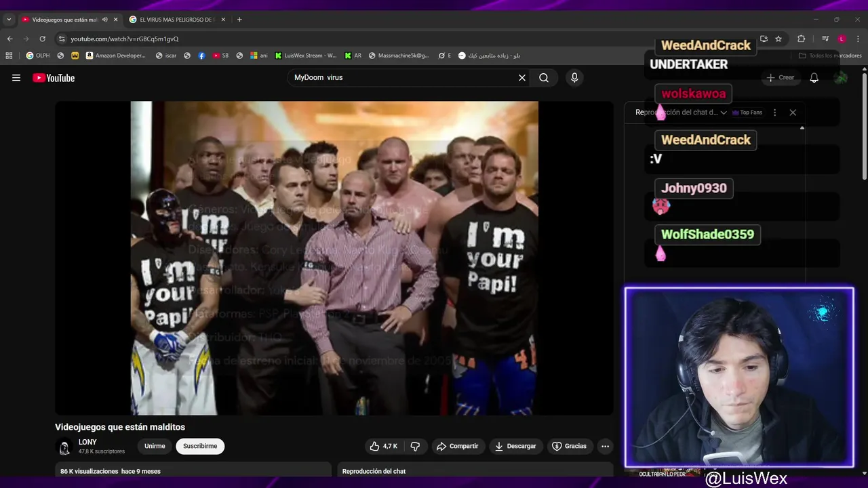Open the ani bookmark
Viewport: 868px width, 488px height.
[259, 56]
